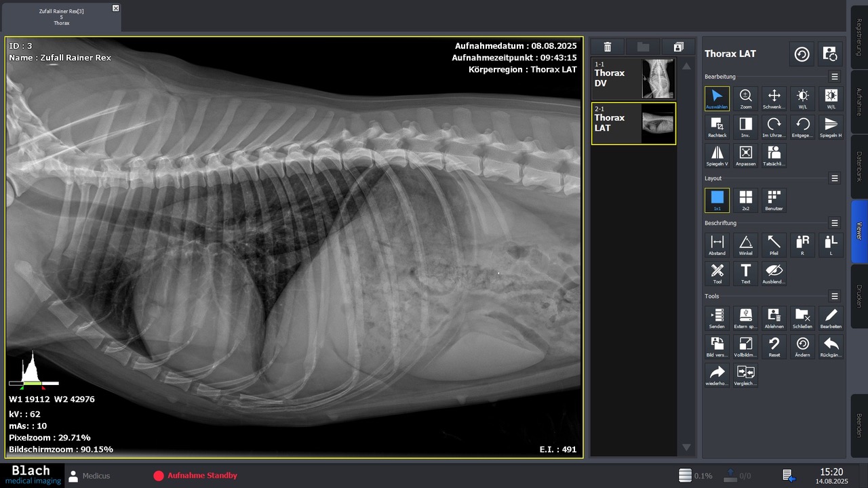Open the Thorax DV thumbnail

coord(633,79)
